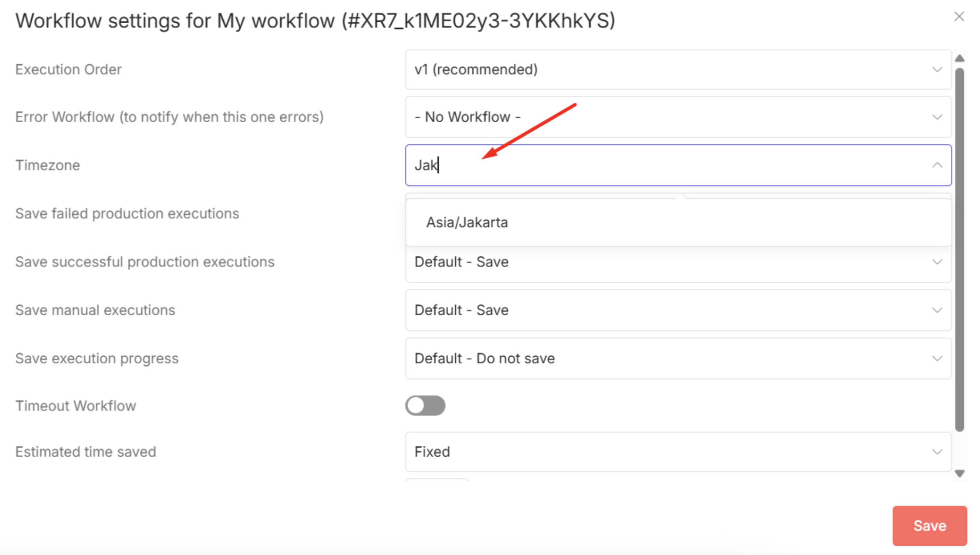Viewport: 980px width, 555px height.
Task: Select the Asia/Jakarta timezone option
Action: pos(678,222)
